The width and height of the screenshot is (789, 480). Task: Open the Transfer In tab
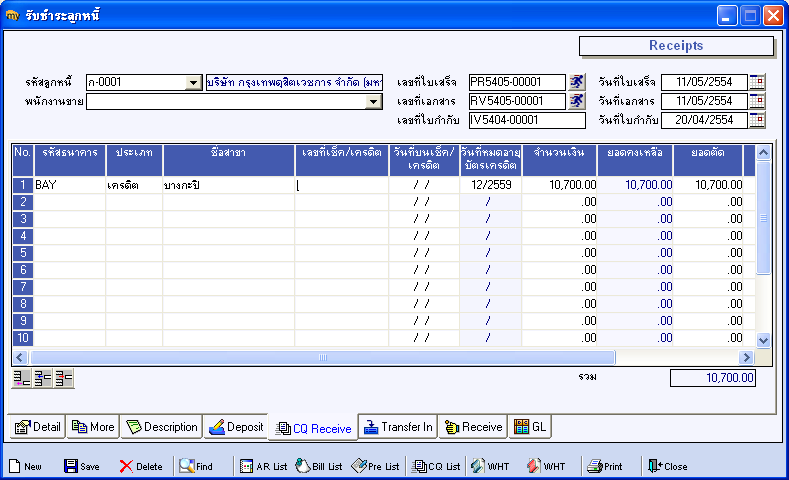click(397, 427)
